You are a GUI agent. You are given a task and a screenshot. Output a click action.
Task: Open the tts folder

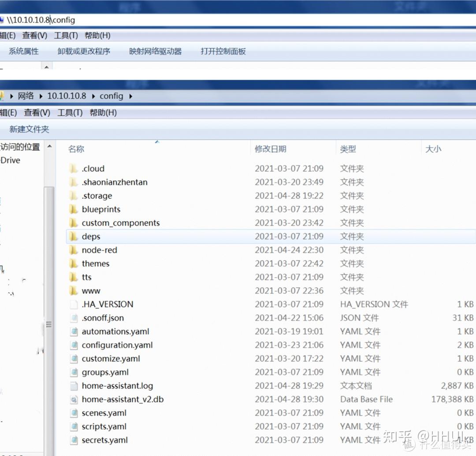click(86, 277)
